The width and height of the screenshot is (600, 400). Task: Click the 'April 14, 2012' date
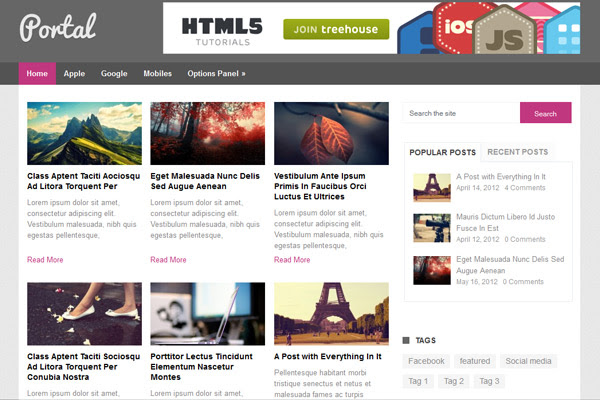coord(478,188)
